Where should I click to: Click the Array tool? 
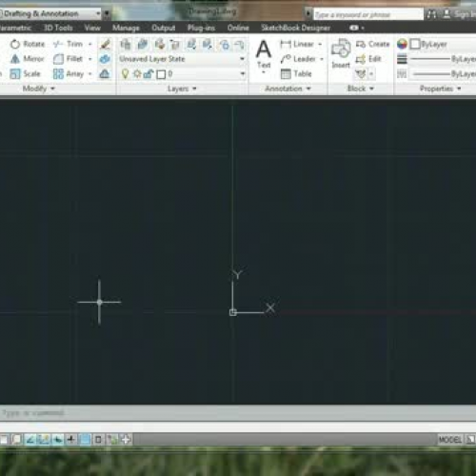tap(69, 73)
